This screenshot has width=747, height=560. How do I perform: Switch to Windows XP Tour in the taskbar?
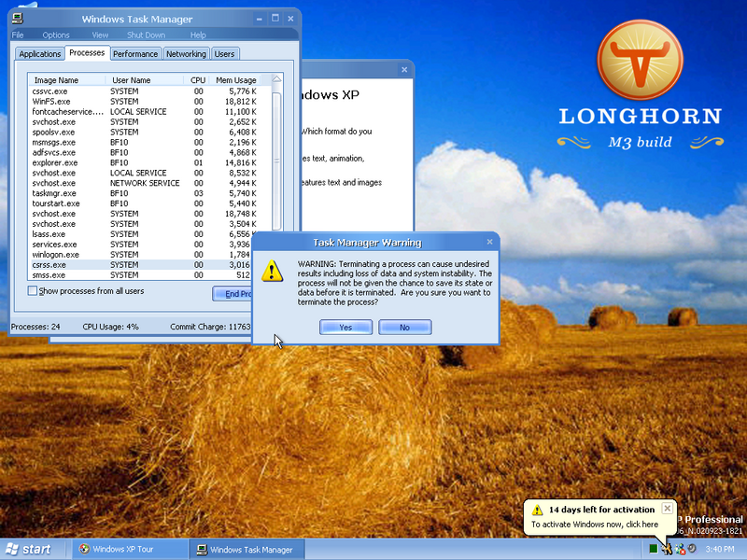[130, 549]
